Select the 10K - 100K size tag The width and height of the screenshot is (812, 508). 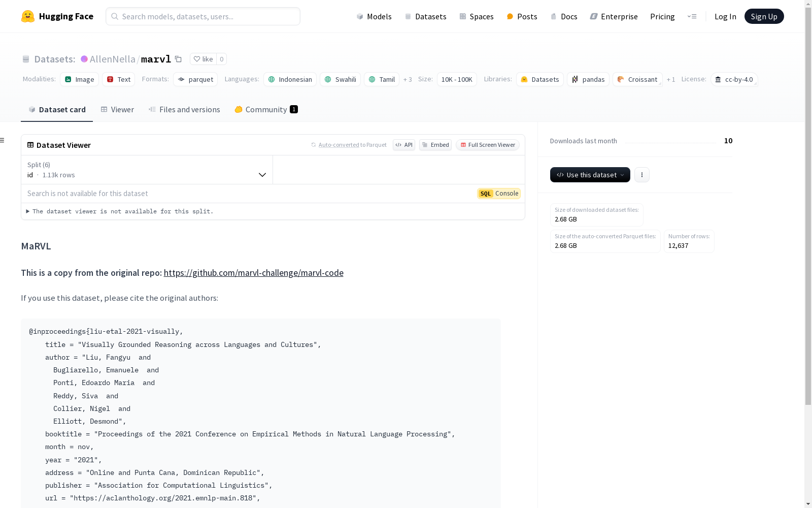[457, 79]
